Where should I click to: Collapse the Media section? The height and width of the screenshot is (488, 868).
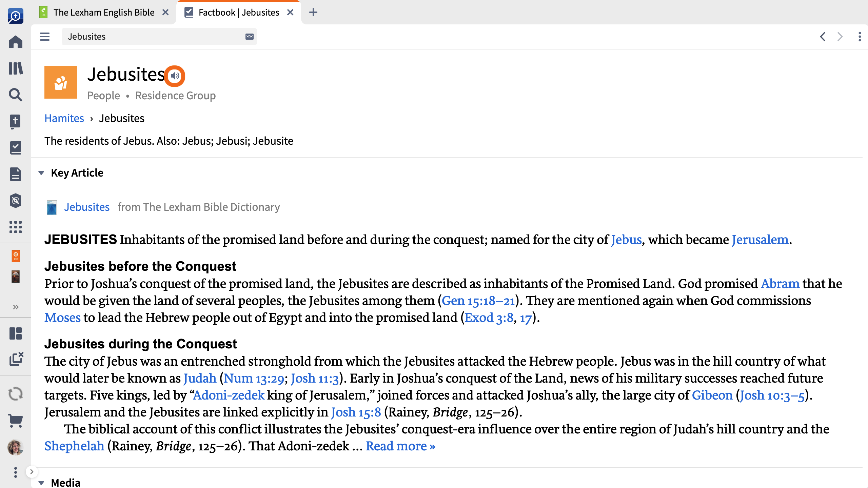41,483
